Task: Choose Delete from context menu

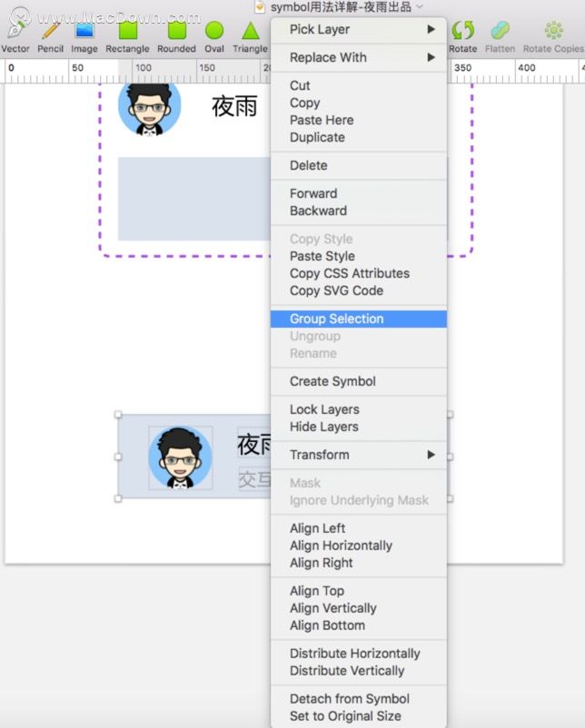Action: pos(359,165)
